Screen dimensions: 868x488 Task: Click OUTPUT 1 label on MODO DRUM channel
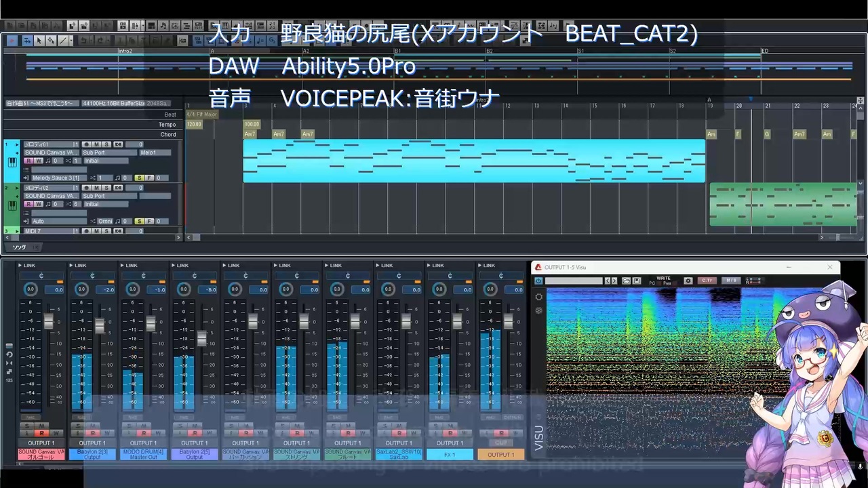click(x=144, y=443)
